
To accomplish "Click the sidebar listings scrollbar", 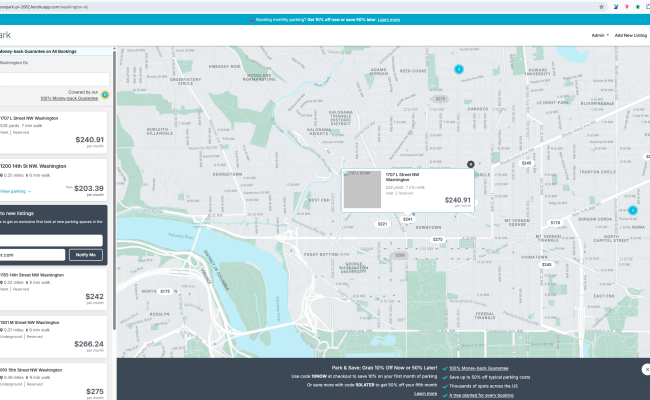I will coord(114,191).
